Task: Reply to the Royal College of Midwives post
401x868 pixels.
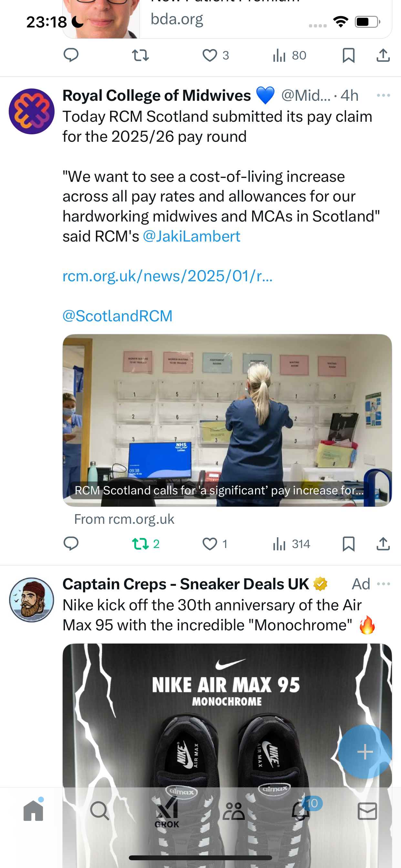Action: point(71,543)
